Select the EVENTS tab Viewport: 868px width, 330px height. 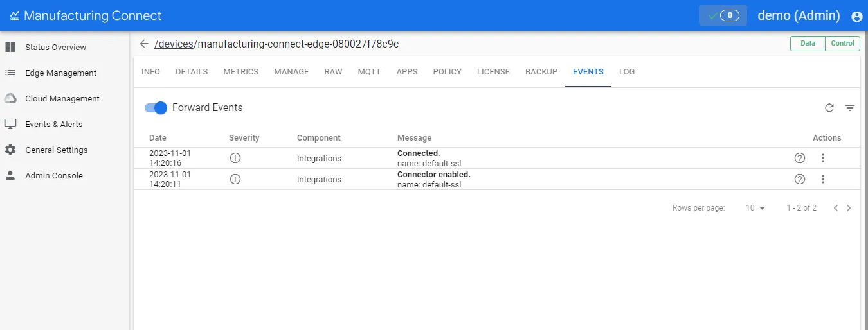pyautogui.click(x=588, y=72)
